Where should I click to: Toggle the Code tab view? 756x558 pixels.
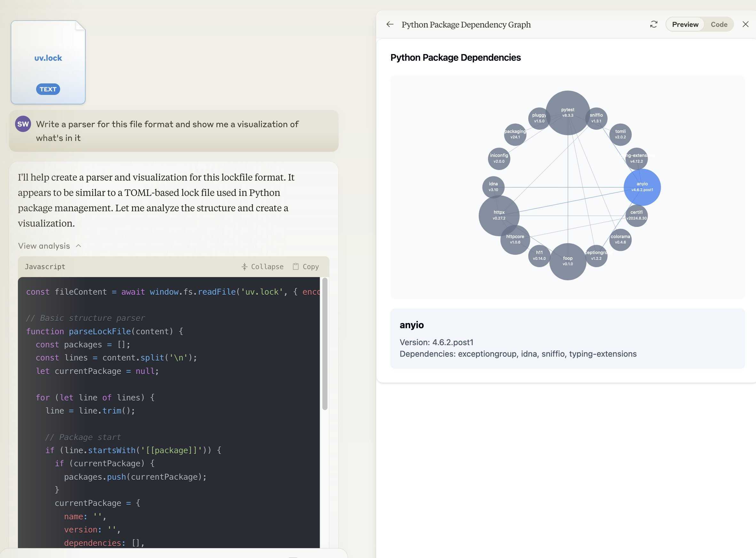coord(719,24)
